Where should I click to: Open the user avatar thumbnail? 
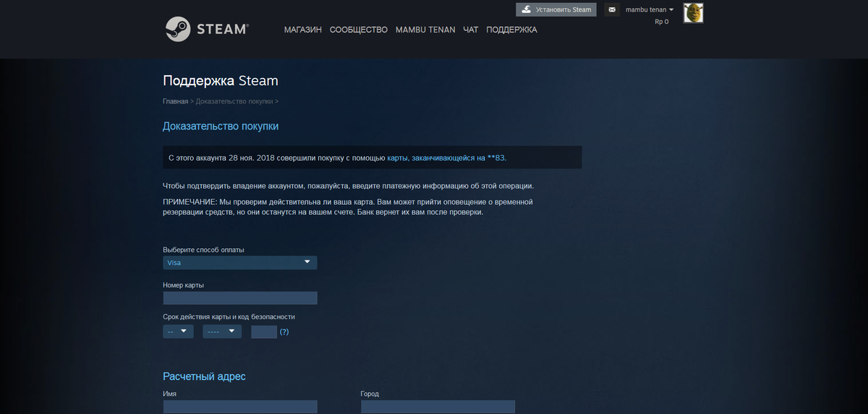[x=694, y=12]
